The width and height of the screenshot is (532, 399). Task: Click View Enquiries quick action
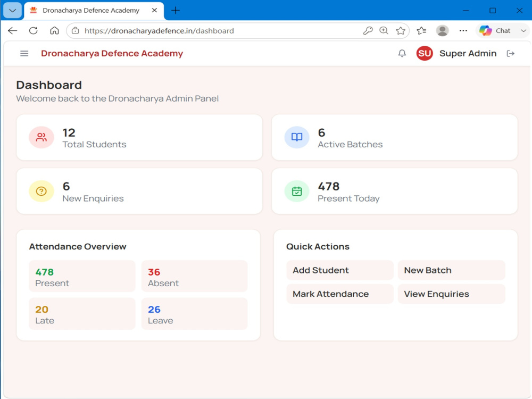click(451, 294)
